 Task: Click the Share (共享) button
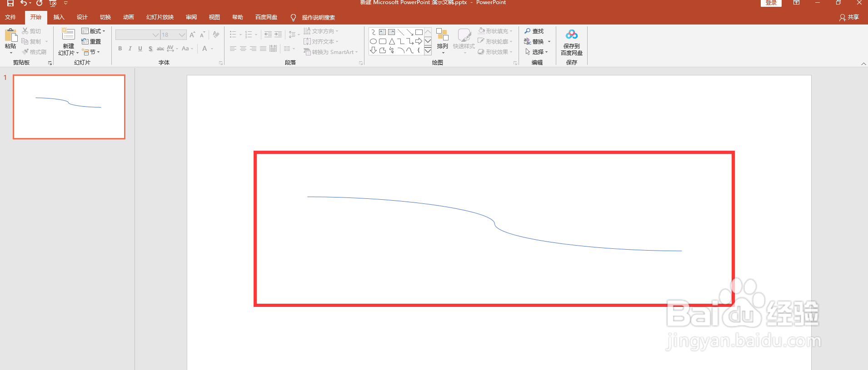(849, 17)
